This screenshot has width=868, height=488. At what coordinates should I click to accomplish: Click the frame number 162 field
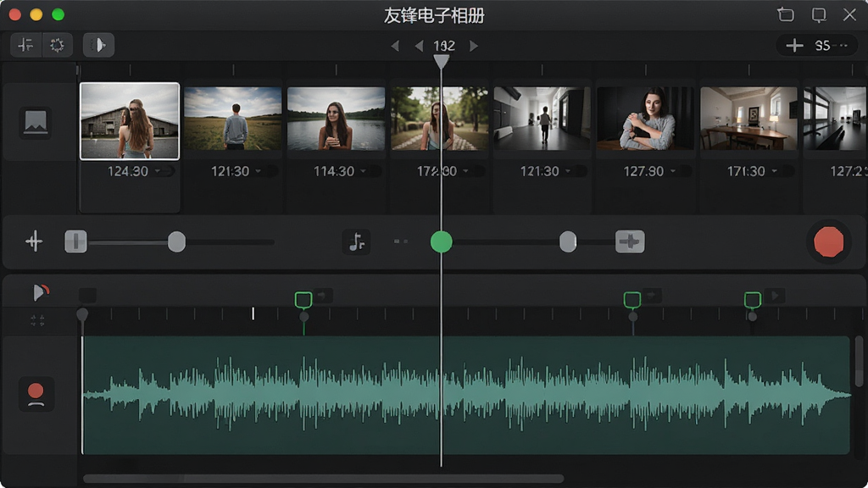[x=444, y=46]
